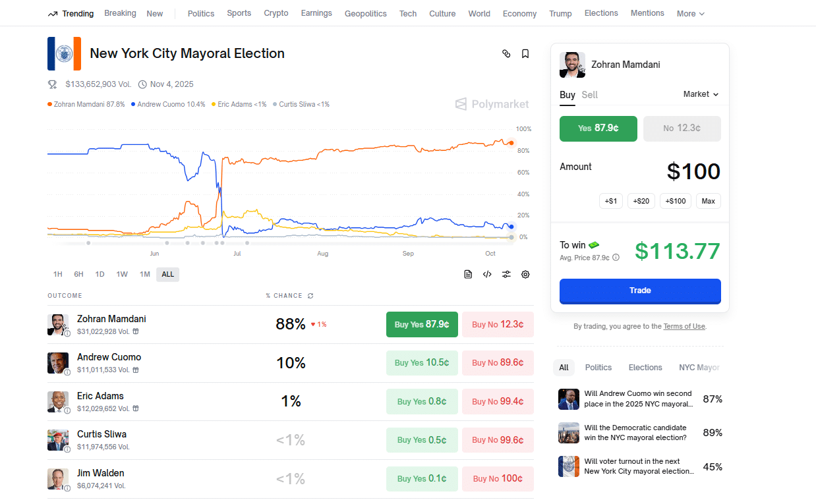Click the rewards gift icon beside Andrew Cuomo
Screen dimensions: 816x504
tap(136, 370)
